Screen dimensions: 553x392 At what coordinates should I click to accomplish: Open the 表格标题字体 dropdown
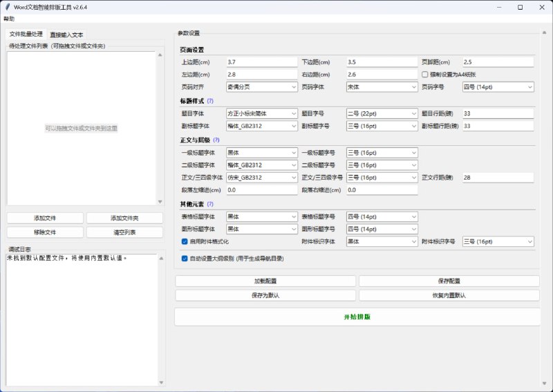[262, 216]
